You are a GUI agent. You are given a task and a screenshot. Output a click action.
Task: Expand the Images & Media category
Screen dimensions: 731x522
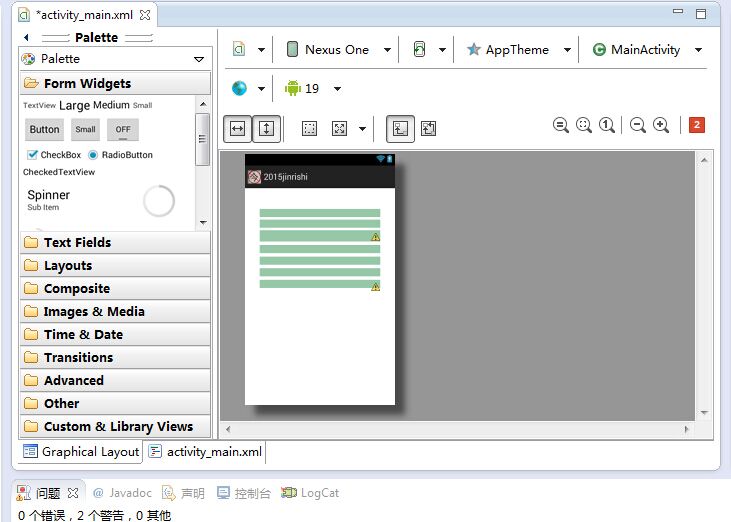115,311
